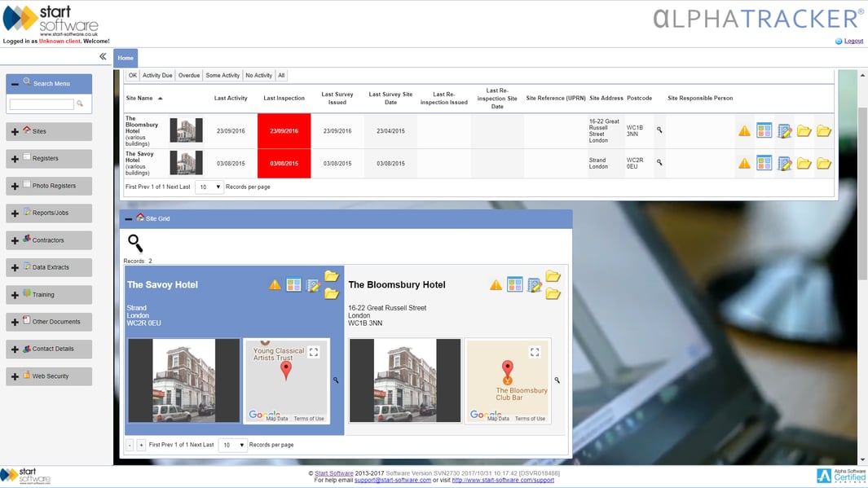This screenshot has width=868, height=488.
Task: Open the Records per page dropdown in the site table
Action: [x=208, y=186]
